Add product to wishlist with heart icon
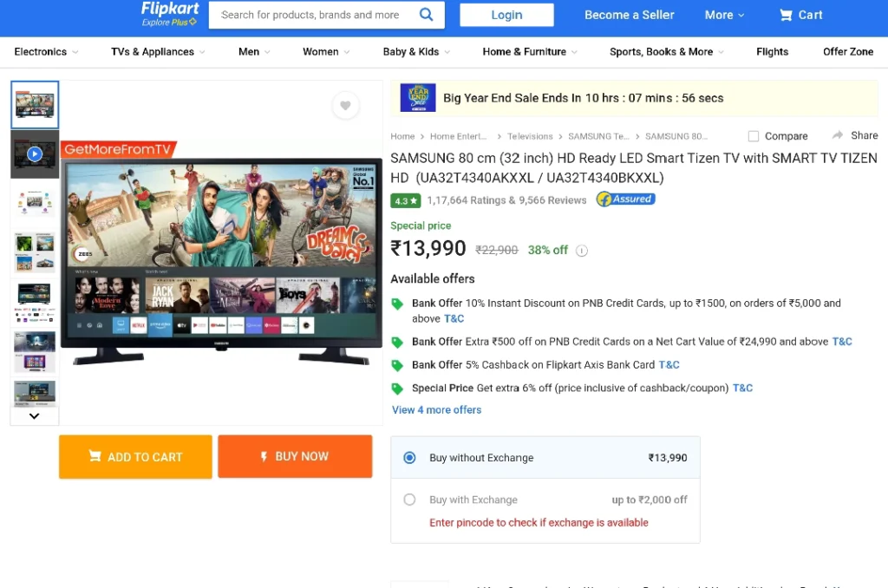 [345, 105]
